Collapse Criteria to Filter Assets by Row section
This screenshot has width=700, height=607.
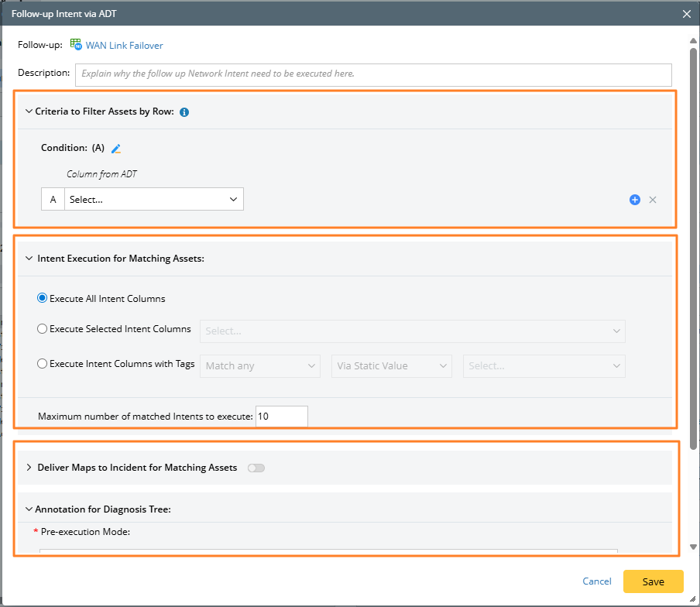point(29,111)
